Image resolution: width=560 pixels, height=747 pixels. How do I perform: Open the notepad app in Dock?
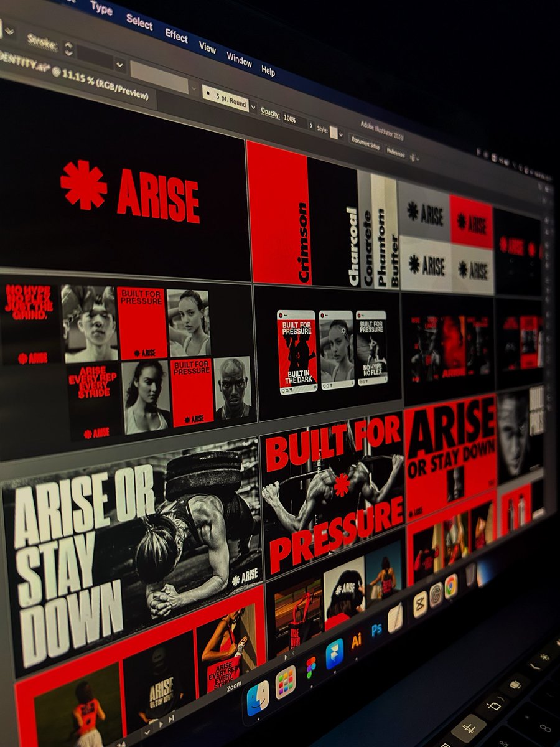click(396, 618)
